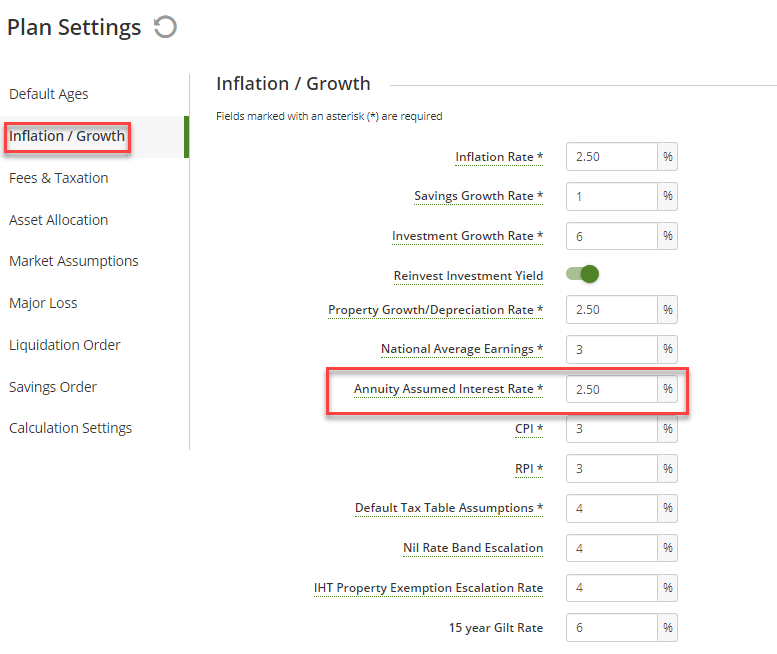
Task: Click the Inflation Rate input field
Action: [611, 157]
